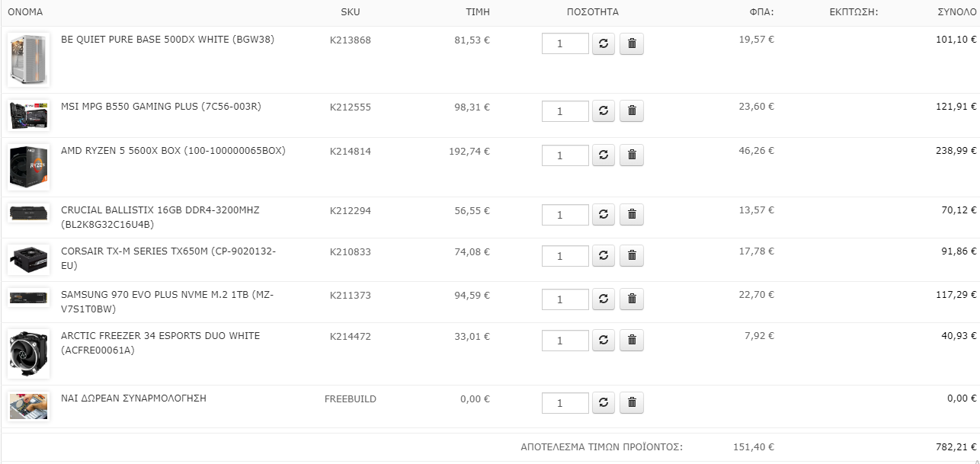Select SKU K211373 text
The height and width of the screenshot is (464, 980).
point(351,295)
